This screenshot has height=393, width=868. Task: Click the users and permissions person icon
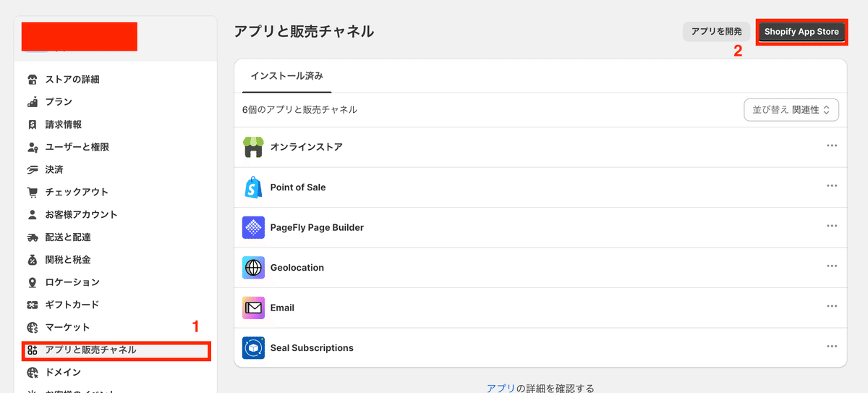click(x=32, y=147)
